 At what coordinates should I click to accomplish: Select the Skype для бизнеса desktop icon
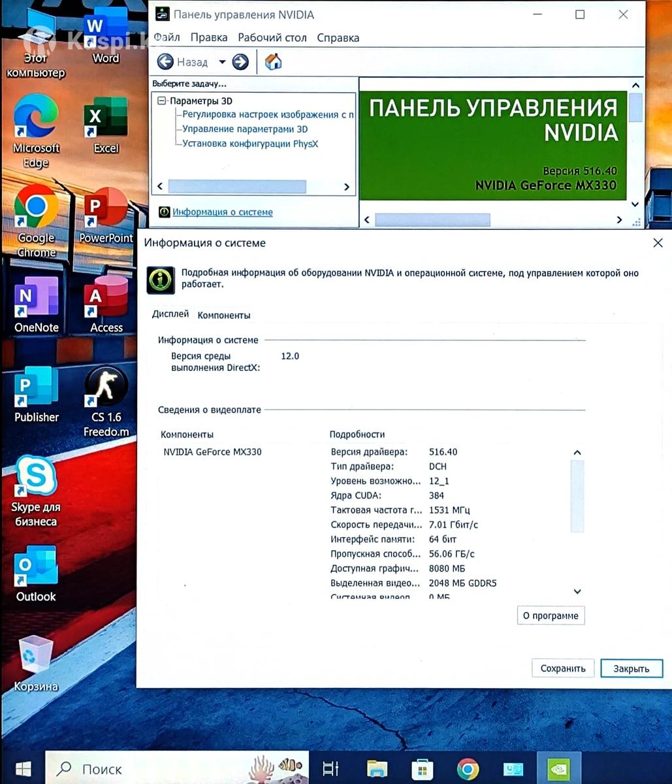point(36,491)
